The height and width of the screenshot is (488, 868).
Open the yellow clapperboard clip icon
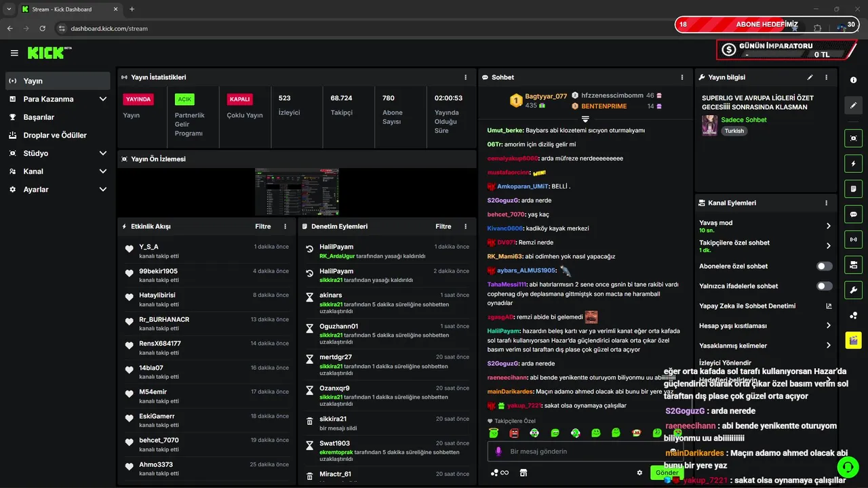tap(853, 340)
